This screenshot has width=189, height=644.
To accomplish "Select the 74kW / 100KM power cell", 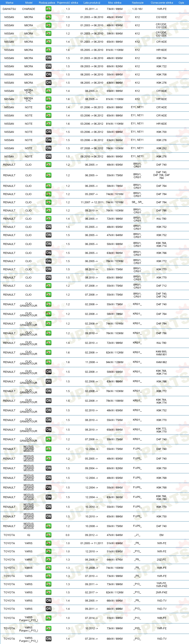I will pyautogui.click(x=115, y=568).
